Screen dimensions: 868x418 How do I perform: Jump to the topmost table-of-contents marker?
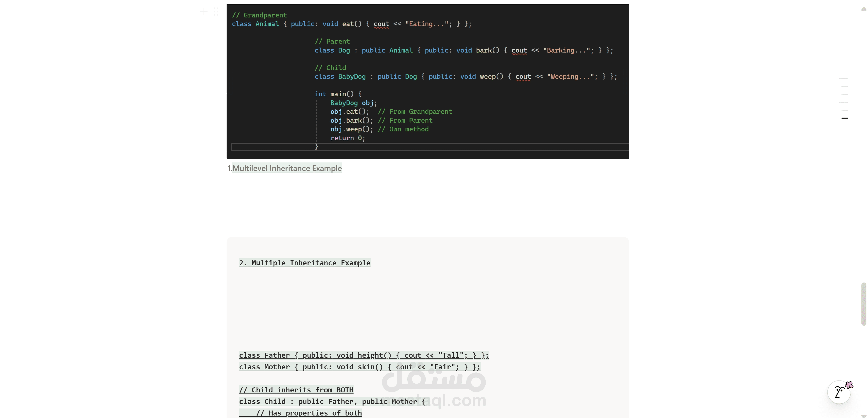click(844, 78)
